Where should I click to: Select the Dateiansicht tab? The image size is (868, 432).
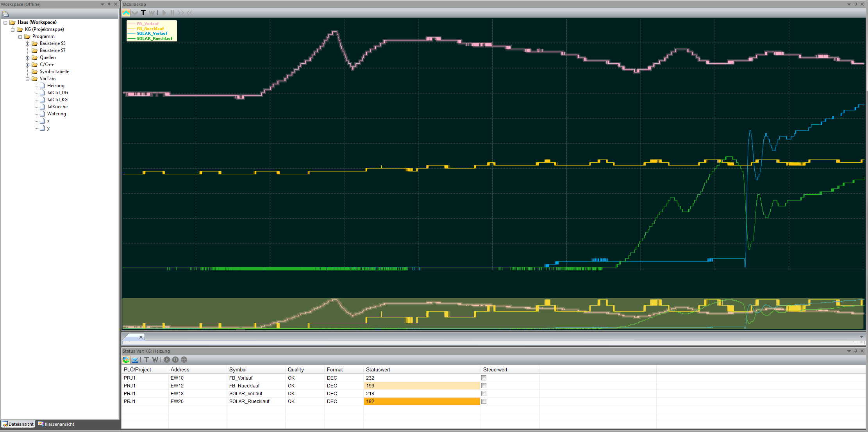point(18,424)
